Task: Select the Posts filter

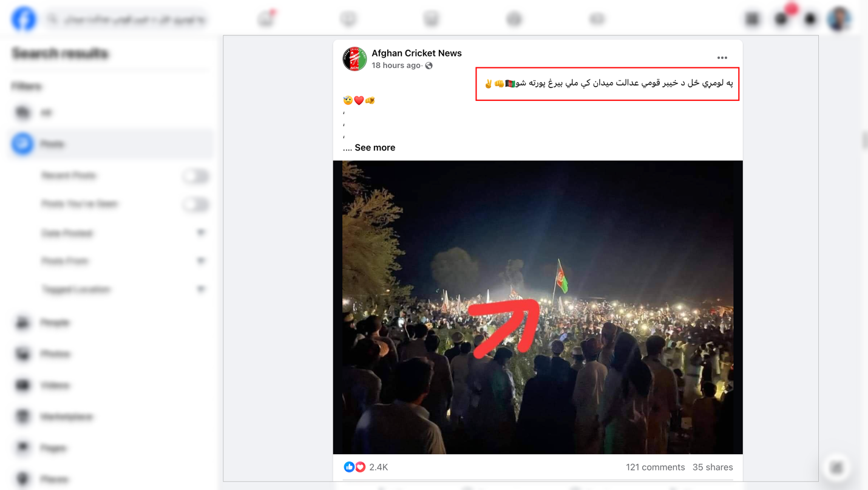Action: click(x=112, y=144)
